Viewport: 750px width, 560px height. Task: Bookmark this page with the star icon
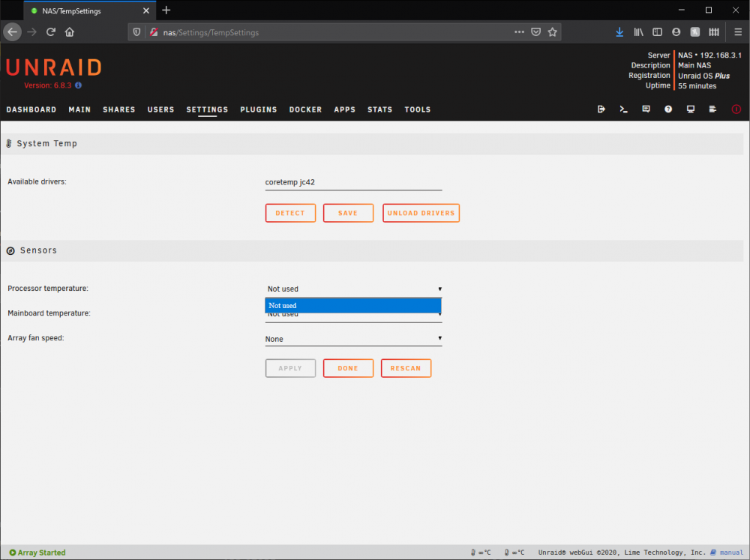(553, 32)
